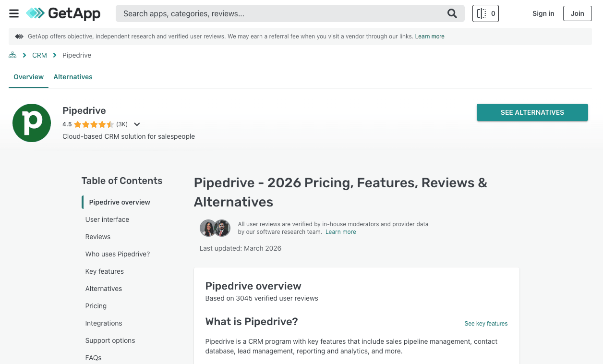Viewport: 603px width, 364px height.
Task: Expand the rating breakdown chevron
Action: pyautogui.click(x=137, y=124)
